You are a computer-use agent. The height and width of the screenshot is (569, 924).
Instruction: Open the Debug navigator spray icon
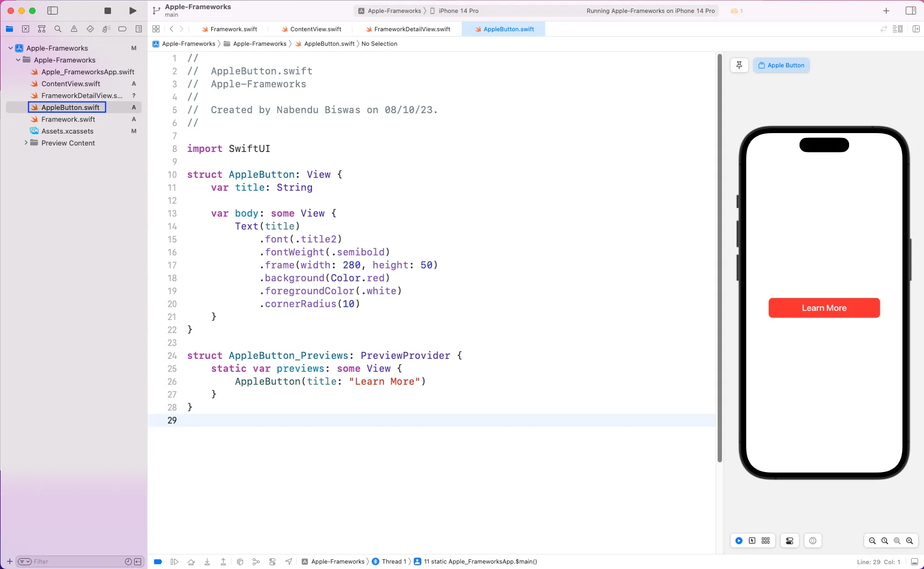click(106, 29)
